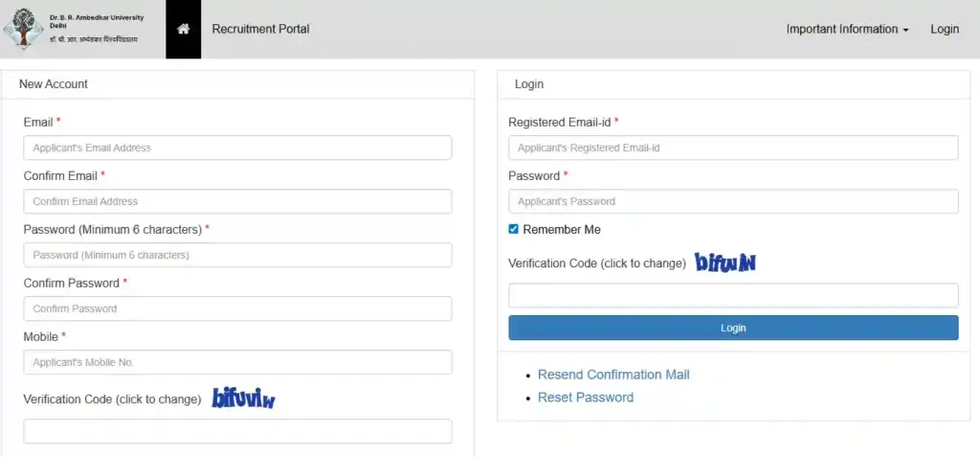
Task: Open the Login menu item in navbar
Action: tap(944, 29)
